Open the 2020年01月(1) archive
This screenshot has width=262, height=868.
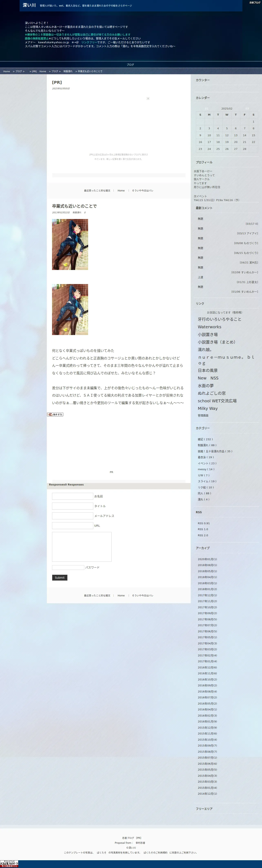pos(207,559)
